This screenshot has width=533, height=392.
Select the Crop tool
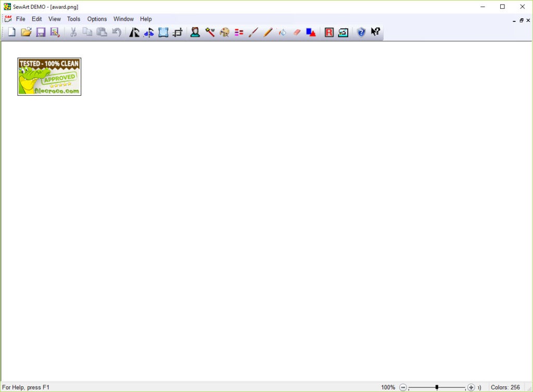click(x=178, y=32)
